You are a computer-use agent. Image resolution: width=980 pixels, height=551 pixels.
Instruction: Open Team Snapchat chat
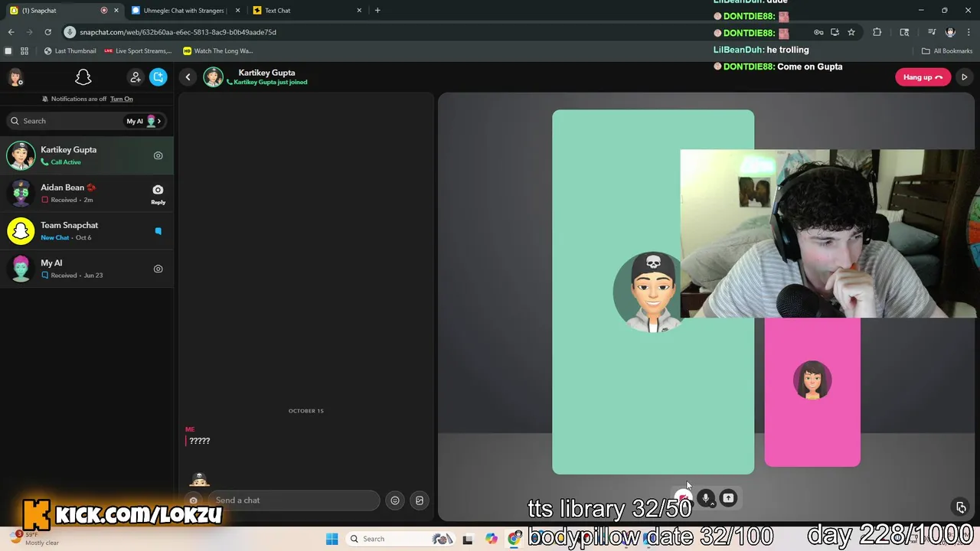point(87,230)
